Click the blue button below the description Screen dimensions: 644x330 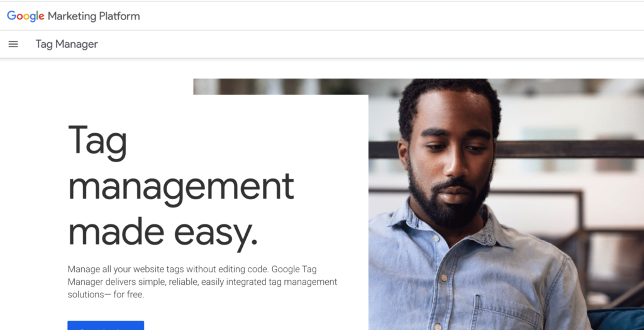point(106,326)
